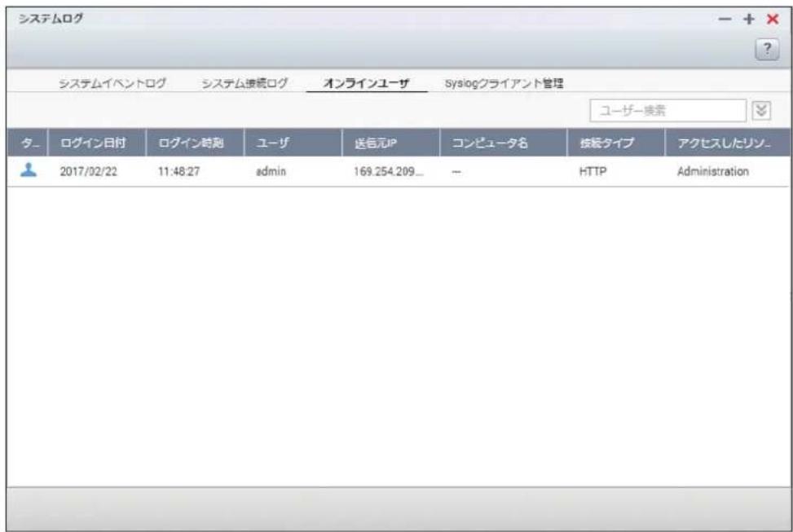Screen dimensions: 793x532
Task: Switch to システムイベントログ tab
Action: coord(112,83)
